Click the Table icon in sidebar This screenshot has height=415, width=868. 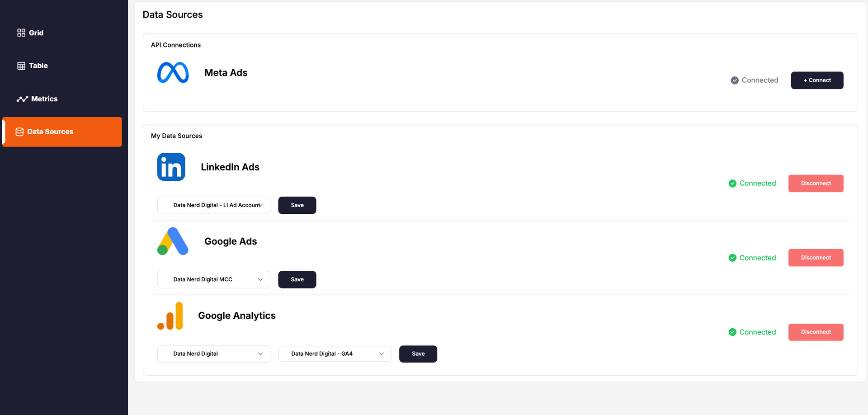21,66
